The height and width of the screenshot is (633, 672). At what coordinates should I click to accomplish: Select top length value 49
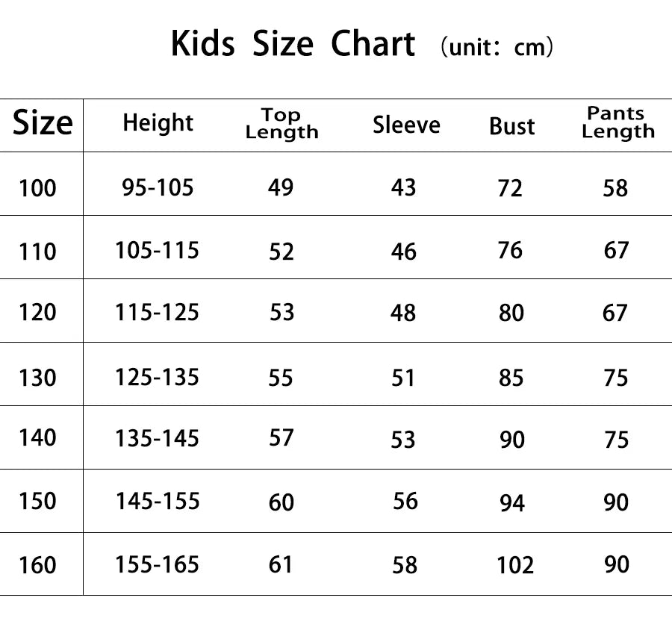click(281, 187)
